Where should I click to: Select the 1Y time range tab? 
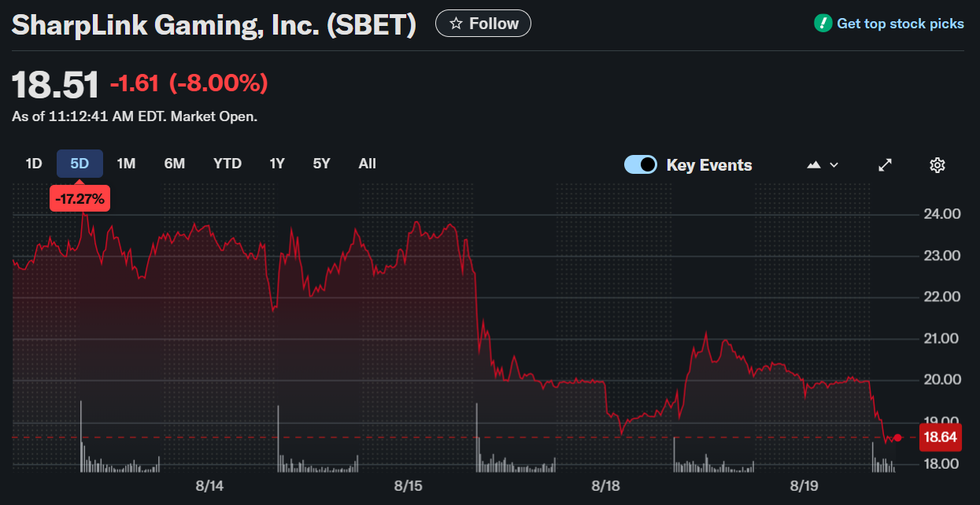click(x=277, y=164)
